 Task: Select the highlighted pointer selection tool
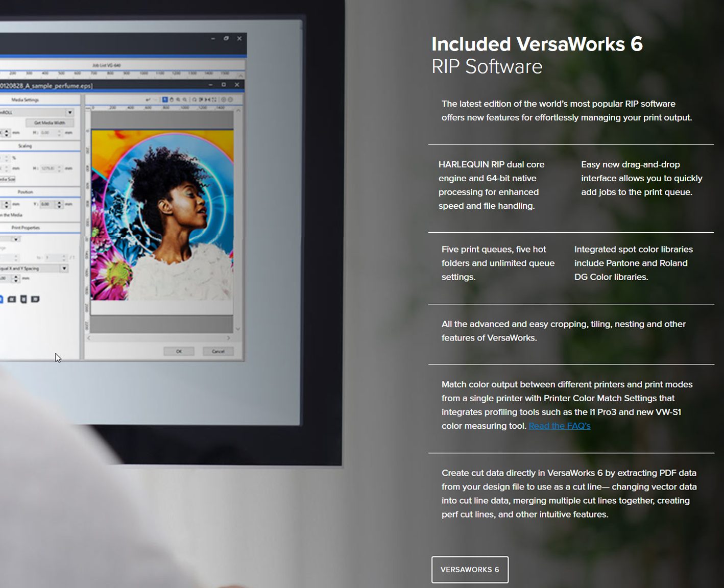coord(165,100)
